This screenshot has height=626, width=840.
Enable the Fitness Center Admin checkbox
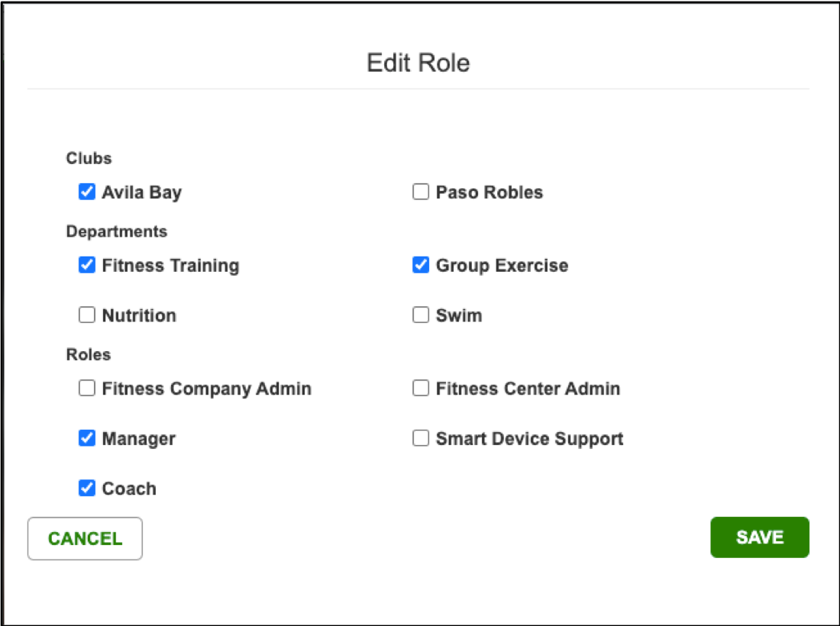point(420,388)
